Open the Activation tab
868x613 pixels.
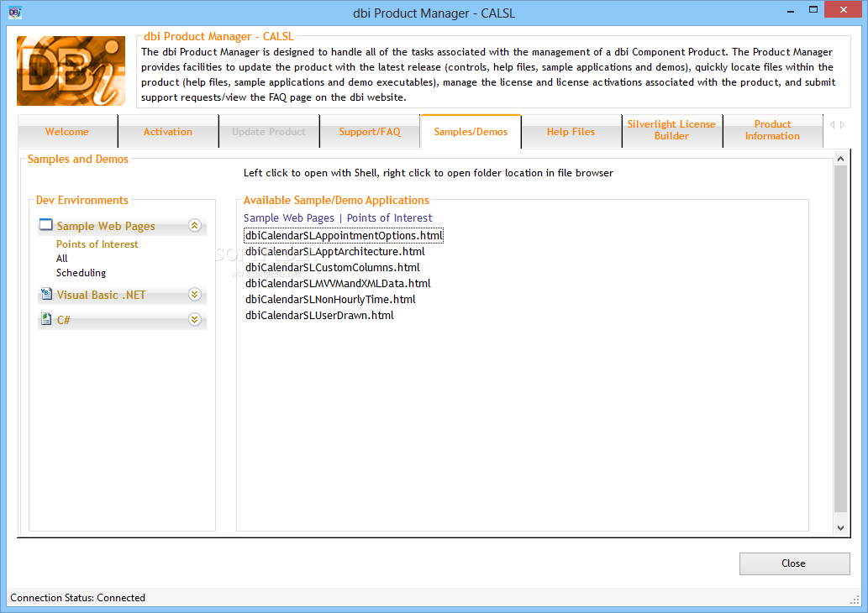coord(168,132)
